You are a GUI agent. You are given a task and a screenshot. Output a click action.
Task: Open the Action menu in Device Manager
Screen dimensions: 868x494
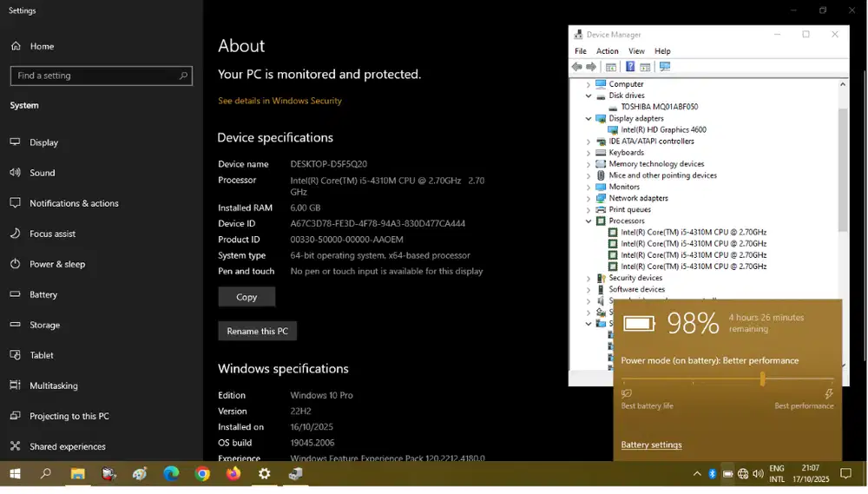[608, 51]
